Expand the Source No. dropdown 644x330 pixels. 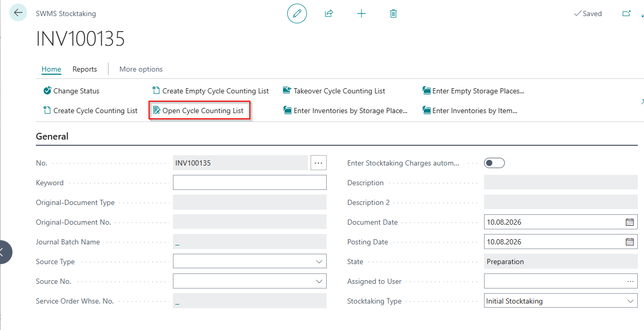click(319, 281)
